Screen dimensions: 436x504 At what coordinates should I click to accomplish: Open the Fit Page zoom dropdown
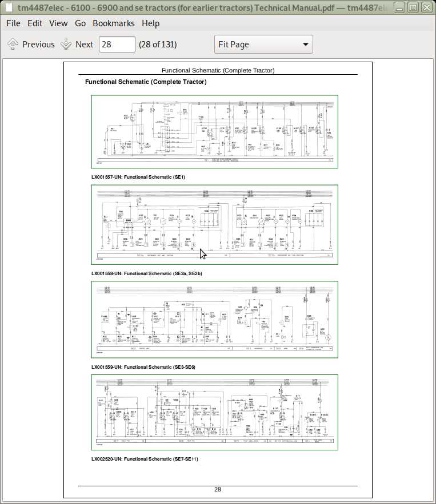[263, 44]
